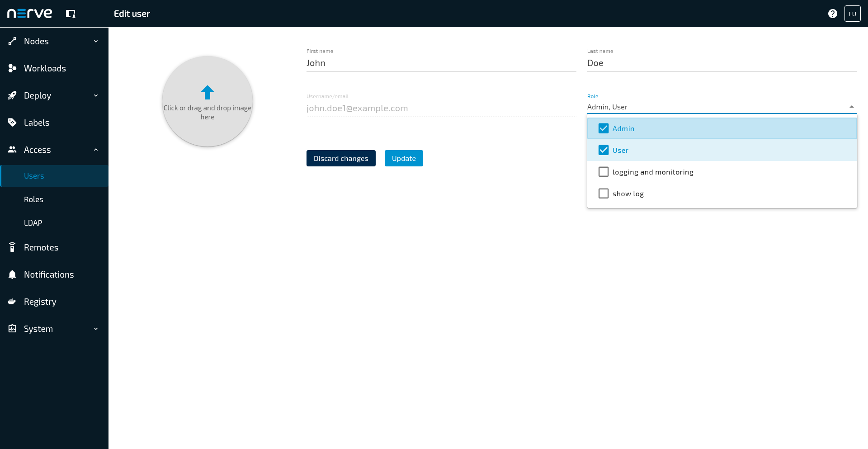Open Notifications from the sidebar
This screenshot has height=449, width=868.
coord(54,274)
